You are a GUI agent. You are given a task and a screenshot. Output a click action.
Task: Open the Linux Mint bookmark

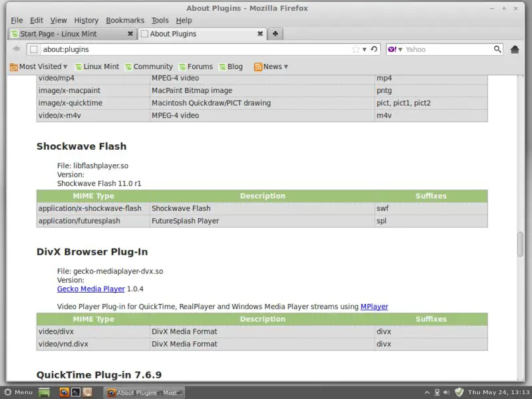pyautogui.click(x=97, y=66)
